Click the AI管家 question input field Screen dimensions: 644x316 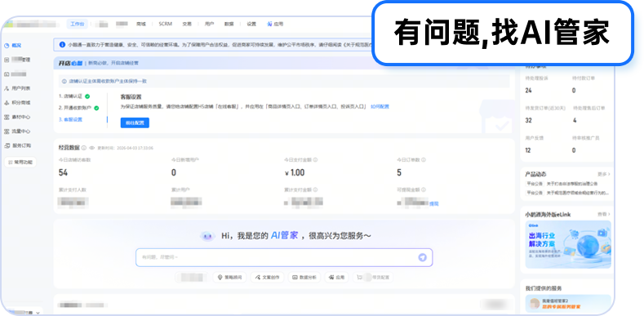(284, 258)
